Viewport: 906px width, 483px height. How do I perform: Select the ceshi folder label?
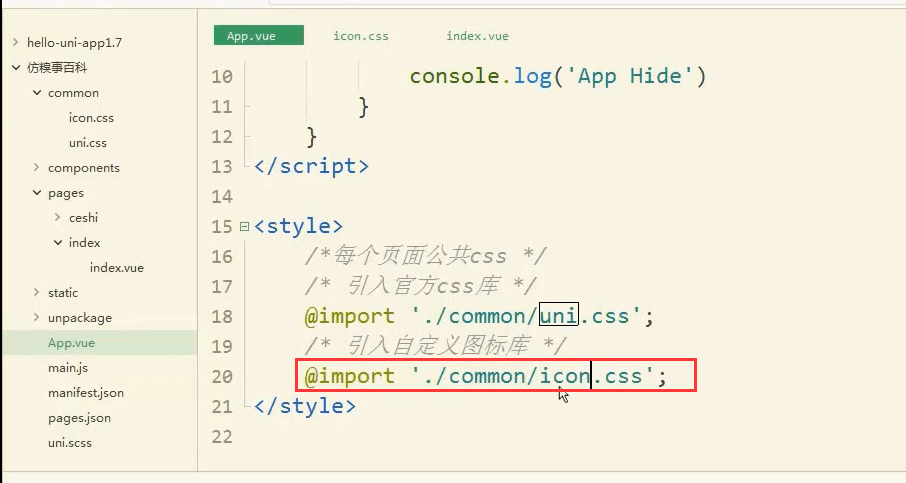(x=84, y=218)
